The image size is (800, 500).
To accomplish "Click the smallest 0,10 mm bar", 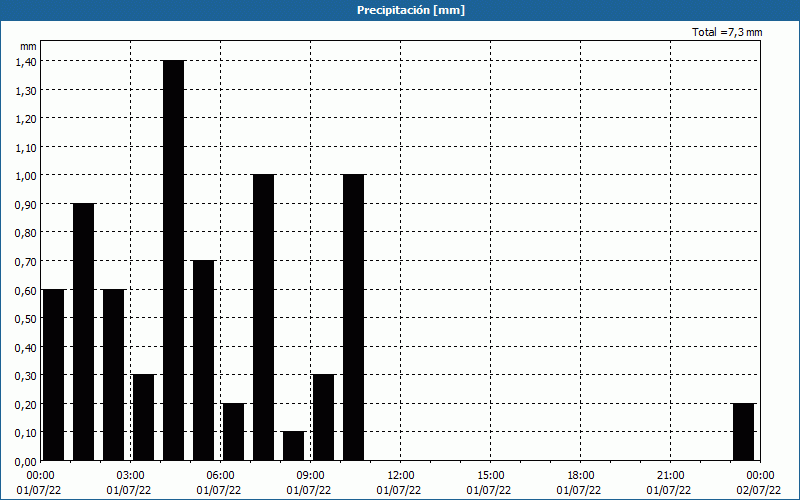I will coord(293,446).
